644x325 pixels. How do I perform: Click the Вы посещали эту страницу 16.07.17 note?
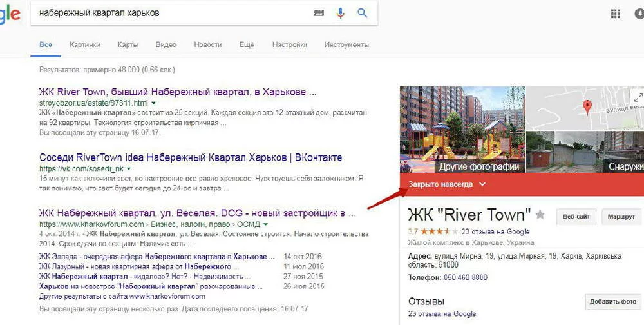click(100, 132)
